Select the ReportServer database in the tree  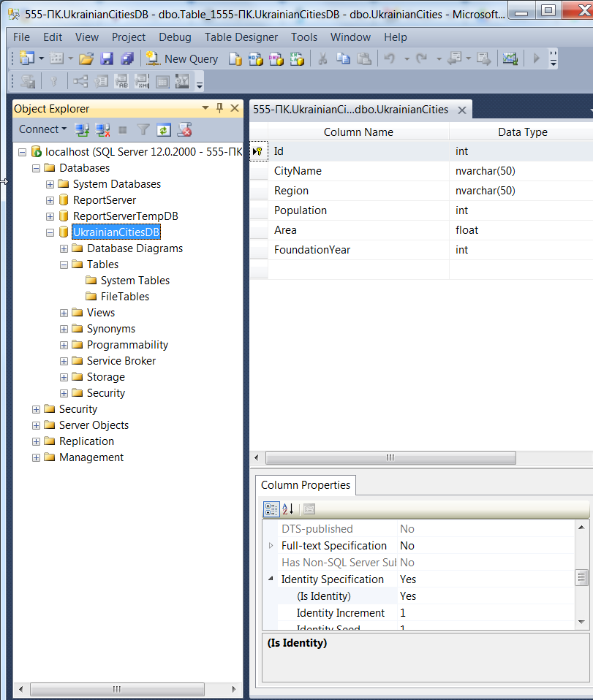pyautogui.click(x=104, y=200)
